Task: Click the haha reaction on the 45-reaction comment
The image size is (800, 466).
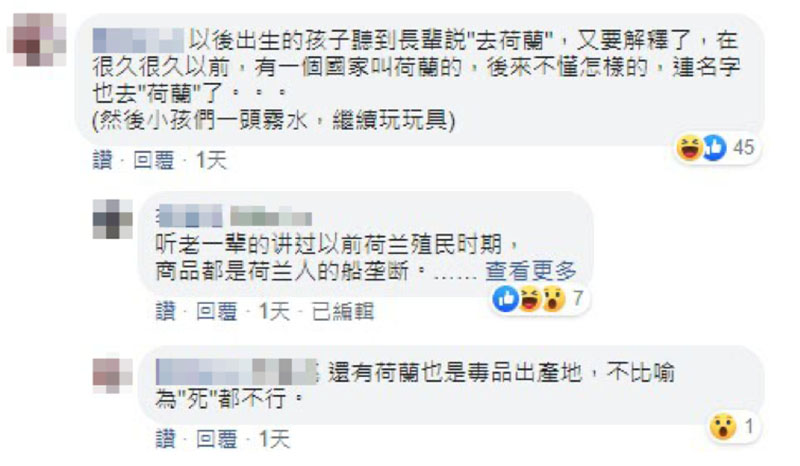Action: [x=689, y=148]
